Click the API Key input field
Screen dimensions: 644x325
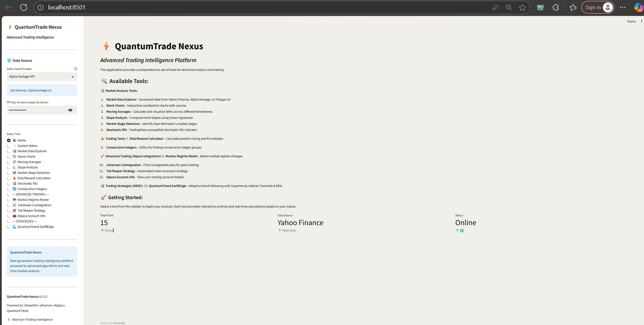tap(36, 110)
